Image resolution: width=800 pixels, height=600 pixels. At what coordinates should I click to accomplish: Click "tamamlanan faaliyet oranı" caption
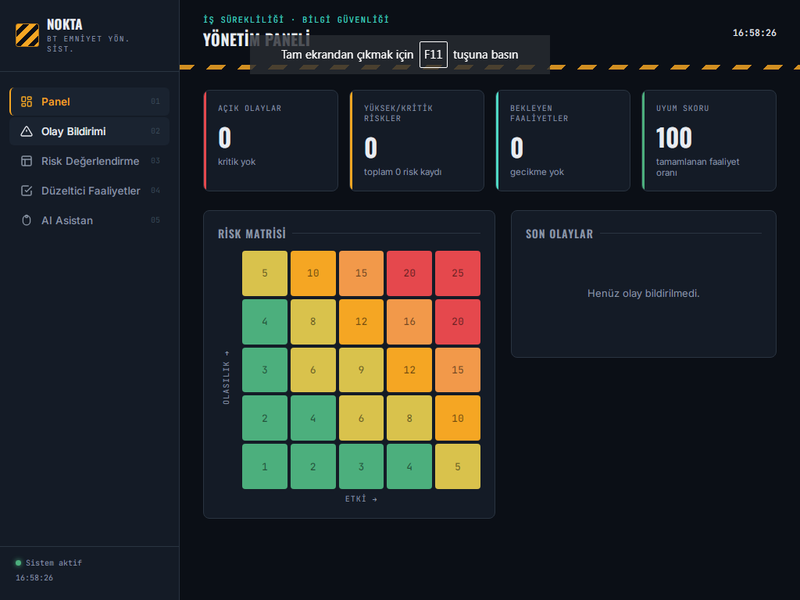[697, 167]
